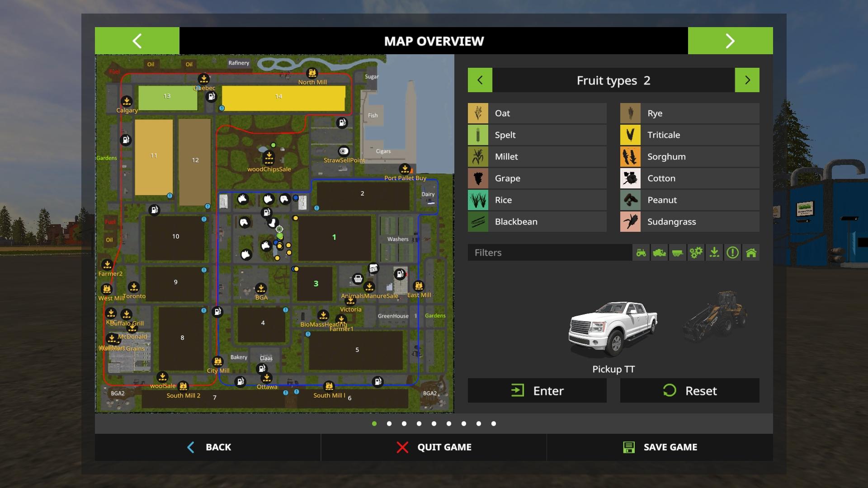
Task: Click Calgary sell point marker
Action: point(127,101)
